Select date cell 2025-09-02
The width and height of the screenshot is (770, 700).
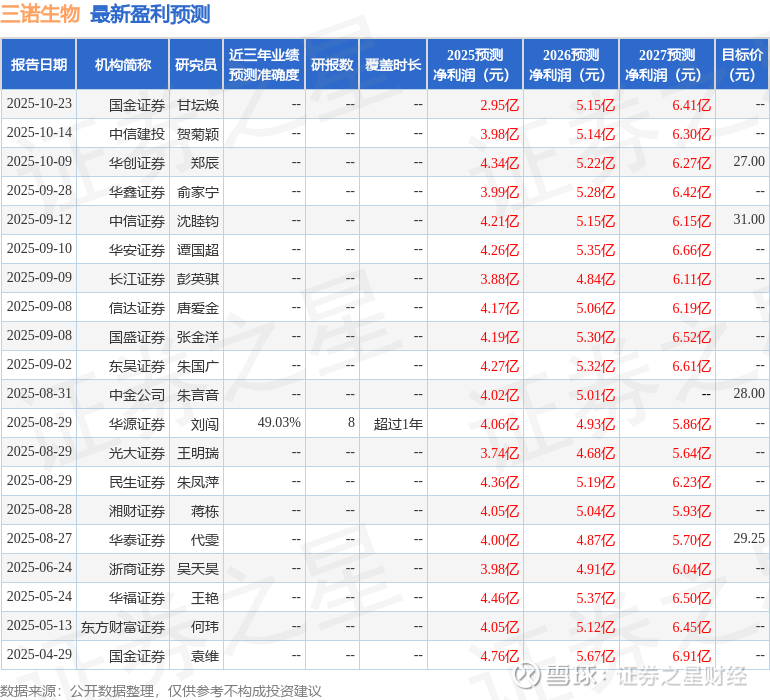click(x=39, y=364)
